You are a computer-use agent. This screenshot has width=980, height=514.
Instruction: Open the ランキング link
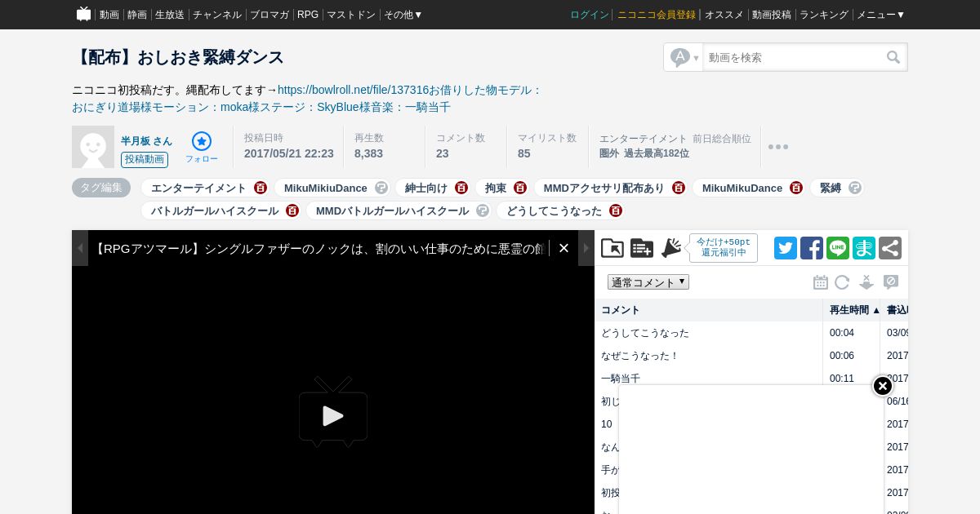825,15
